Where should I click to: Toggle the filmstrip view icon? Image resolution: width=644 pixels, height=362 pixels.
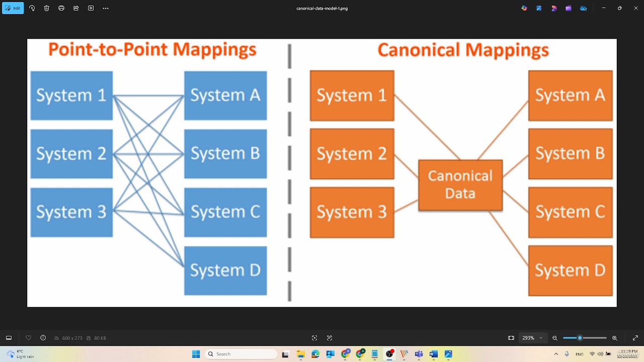click(x=9, y=338)
